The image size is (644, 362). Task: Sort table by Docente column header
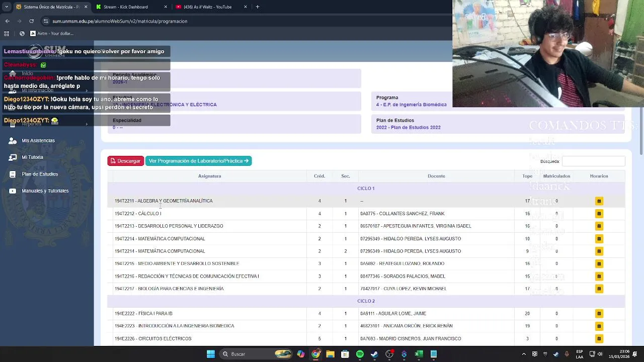click(x=436, y=176)
